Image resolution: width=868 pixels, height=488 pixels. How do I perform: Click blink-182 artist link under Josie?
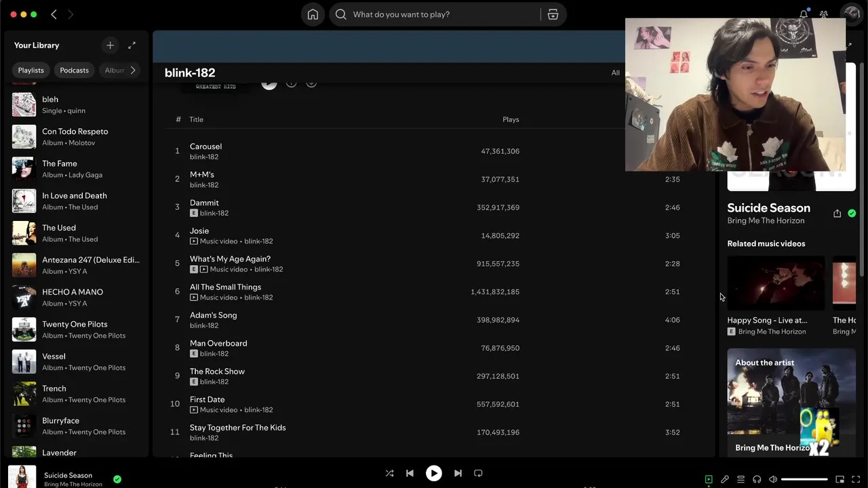[258, 241]
